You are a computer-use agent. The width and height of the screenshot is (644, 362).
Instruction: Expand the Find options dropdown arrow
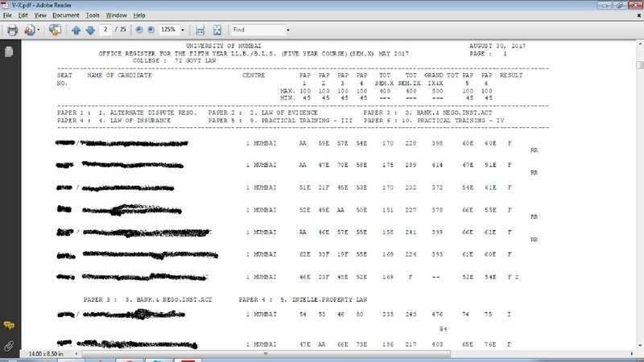point(287,31)
